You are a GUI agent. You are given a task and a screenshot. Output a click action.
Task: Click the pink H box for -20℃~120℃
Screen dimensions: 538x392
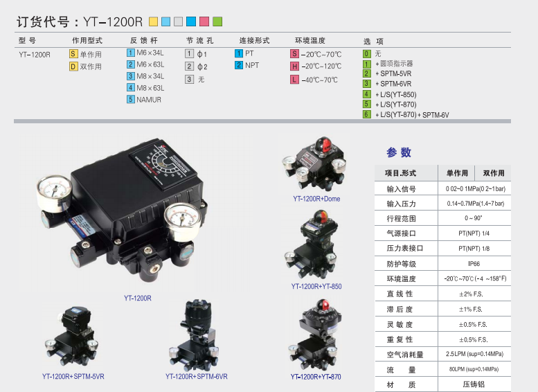tap(294, 66)
